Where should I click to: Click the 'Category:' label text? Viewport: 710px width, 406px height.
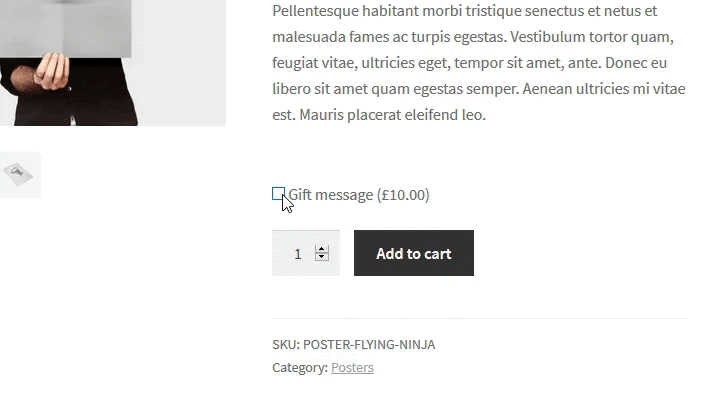299,368
